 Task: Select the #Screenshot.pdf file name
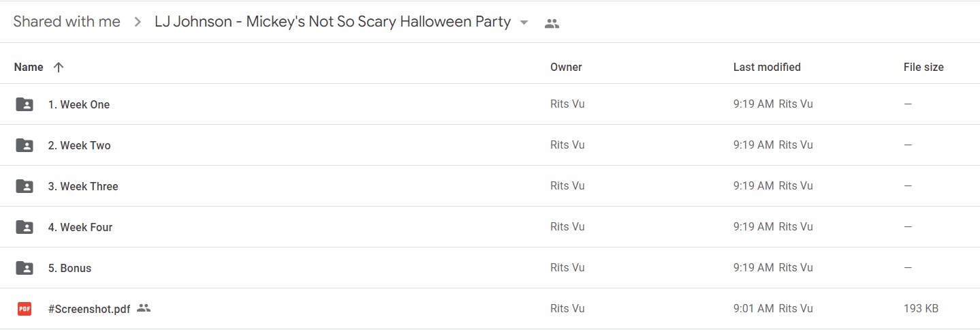click(89, 309)
